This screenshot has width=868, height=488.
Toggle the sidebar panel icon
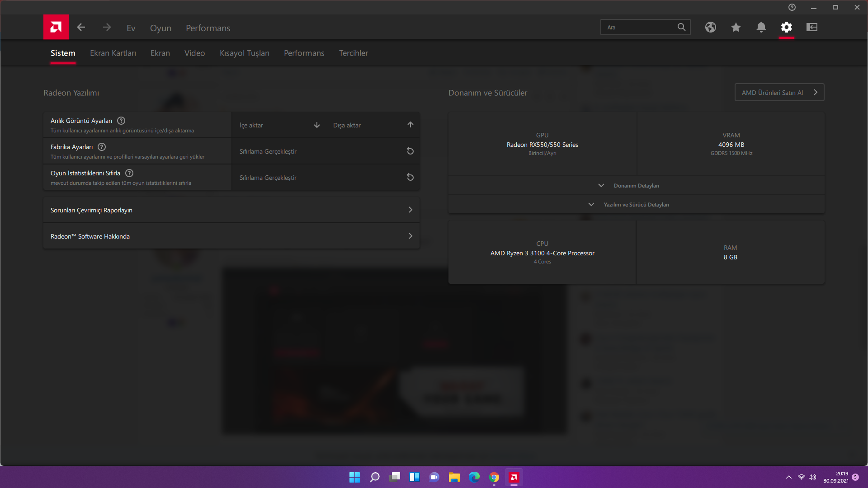pos(811,27)
